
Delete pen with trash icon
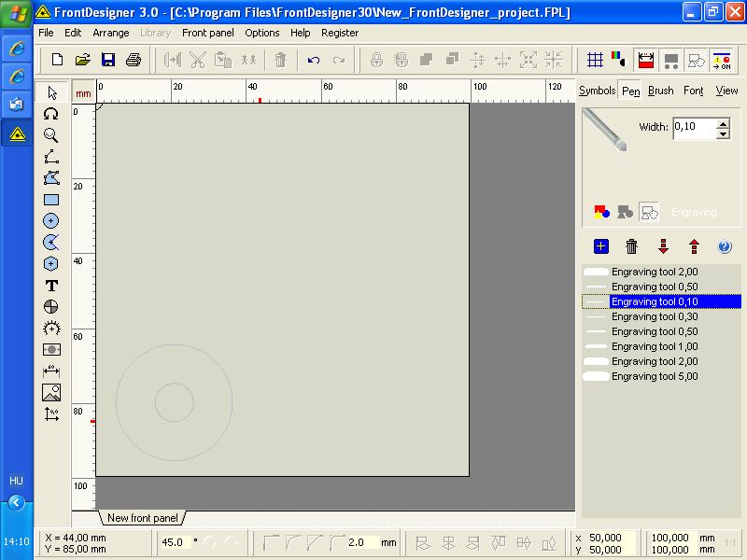632,246
